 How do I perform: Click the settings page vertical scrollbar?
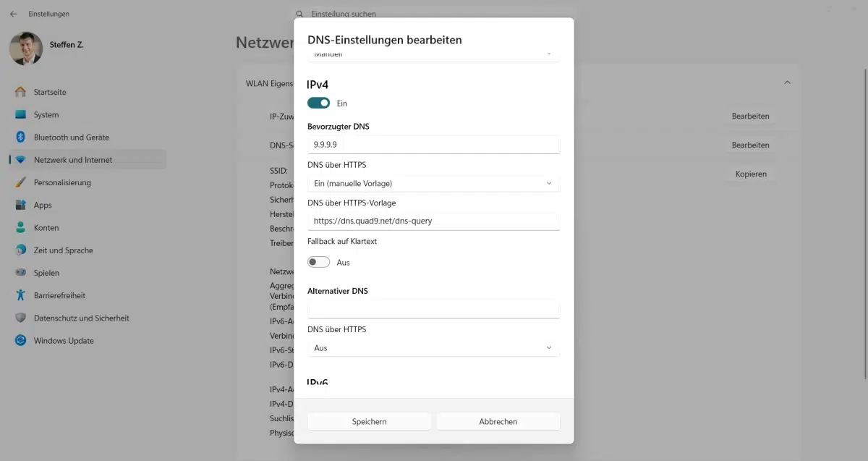point(864,223)
